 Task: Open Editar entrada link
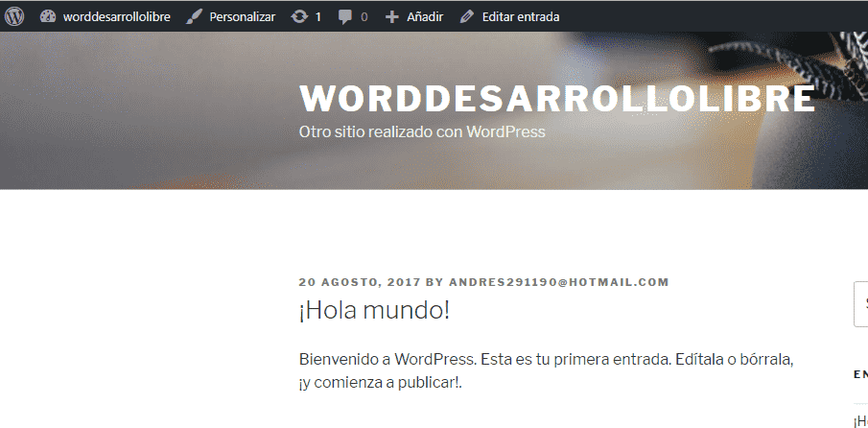(521, 16)
